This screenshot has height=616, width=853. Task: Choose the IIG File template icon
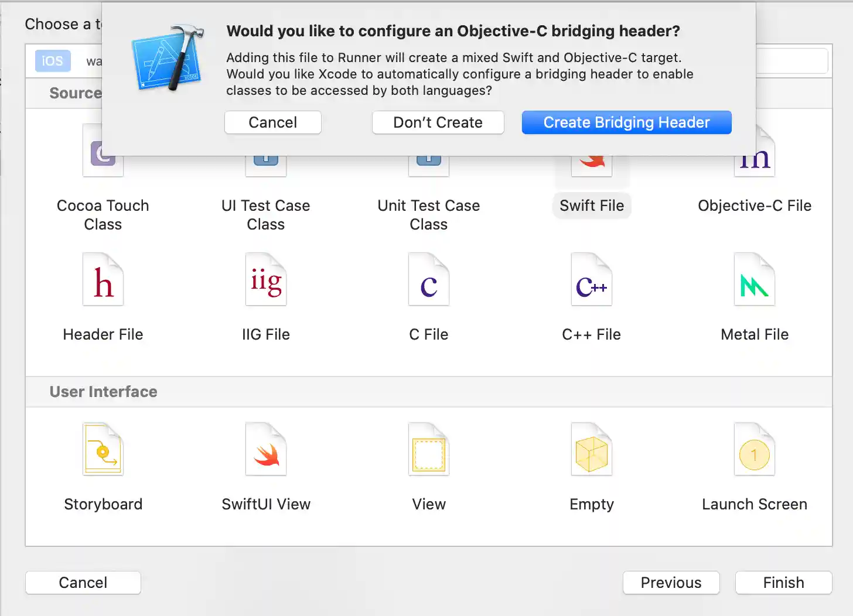(x=266, y=280)
